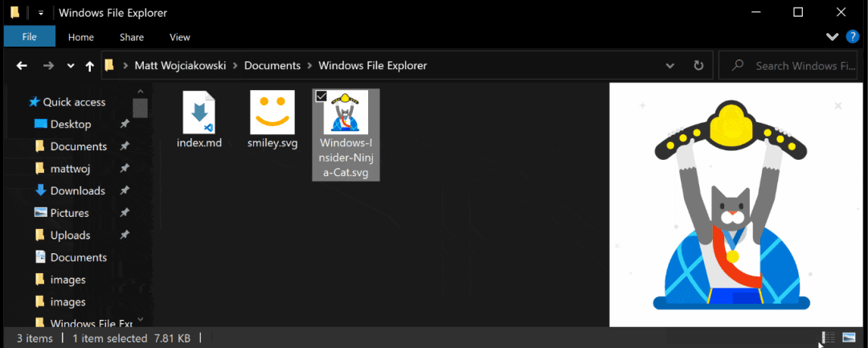Screen dimensions: 868x348
Task: Open the File menu tab
Action: [x=30, y=37]
